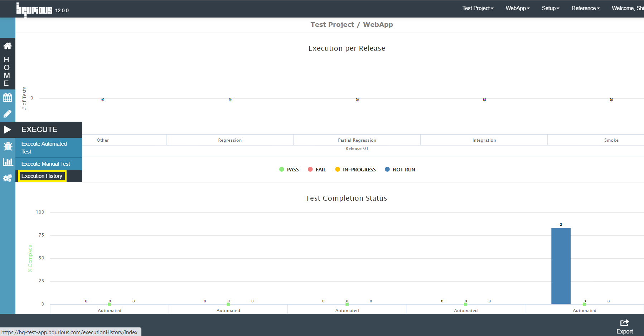Click the Execute play arrow icon
This screenshot has height=336, width=644.
(x=8, y=130)
